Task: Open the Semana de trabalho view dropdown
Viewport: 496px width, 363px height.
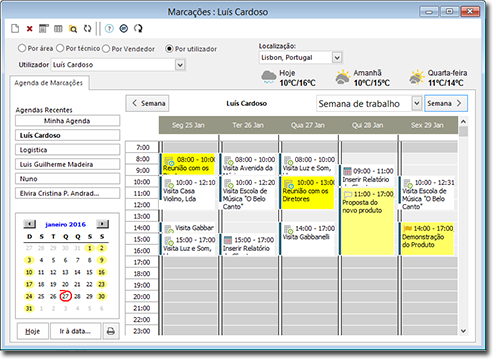Action: pos(417,103)
